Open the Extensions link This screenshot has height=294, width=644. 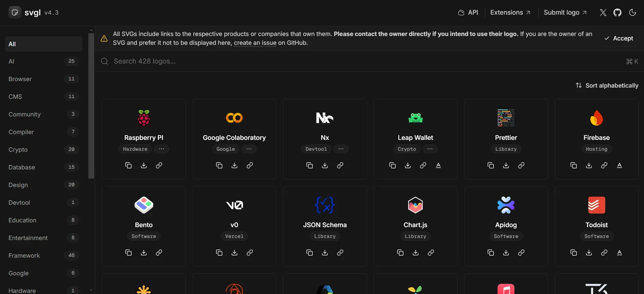tap(510, 13)
